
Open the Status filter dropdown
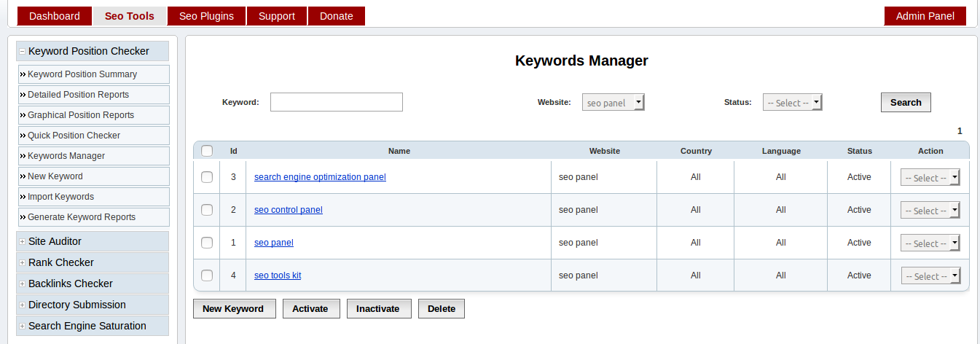tap(793, 103)
